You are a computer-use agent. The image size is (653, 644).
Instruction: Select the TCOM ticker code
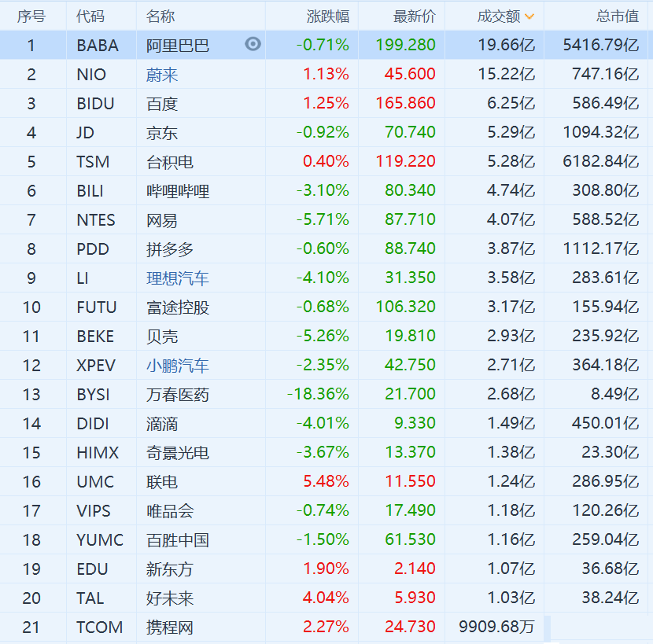point(100,627)
